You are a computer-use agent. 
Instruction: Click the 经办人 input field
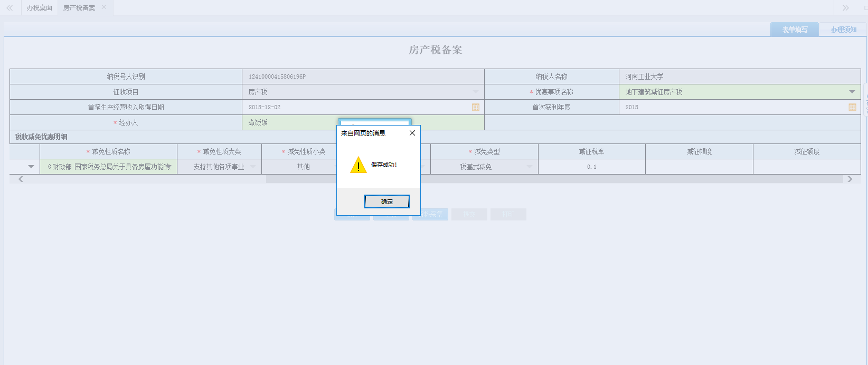click(x=290, y=122)
